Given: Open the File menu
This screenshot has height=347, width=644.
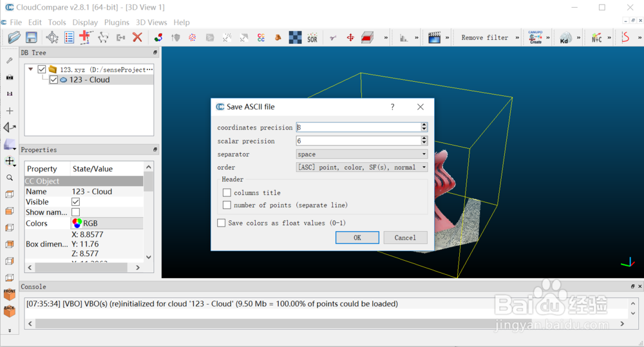Looking at the screenshot, I should click(16, 22).
